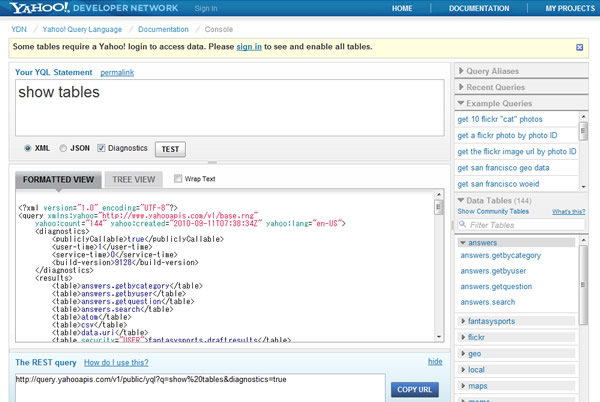Focus the Filter Tables search field
Image resolution: width=600 pixels, height=402 pixels.
click(521, 225)
